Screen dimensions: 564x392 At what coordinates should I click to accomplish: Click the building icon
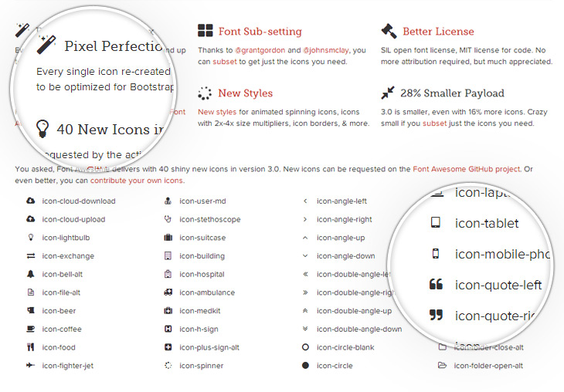(x=168, y=256)
